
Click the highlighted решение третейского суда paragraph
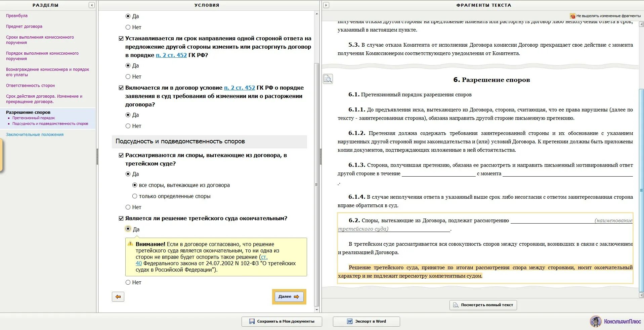point(485,272)
